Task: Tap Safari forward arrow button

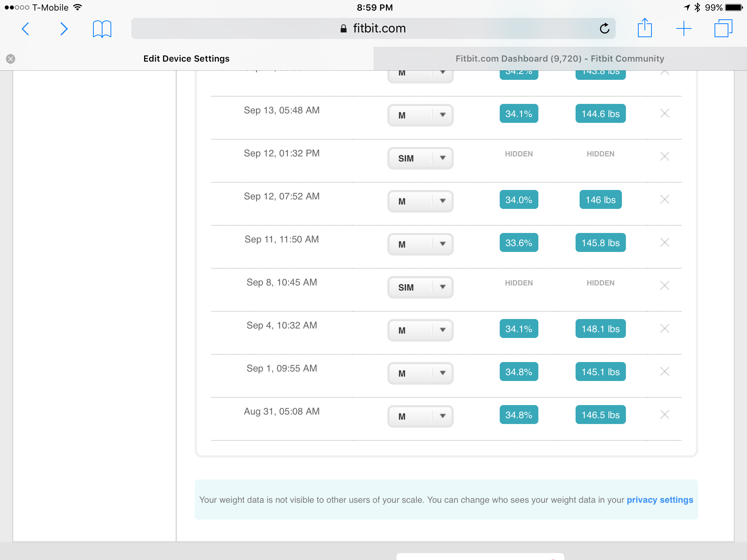Action: pos(64,29)
